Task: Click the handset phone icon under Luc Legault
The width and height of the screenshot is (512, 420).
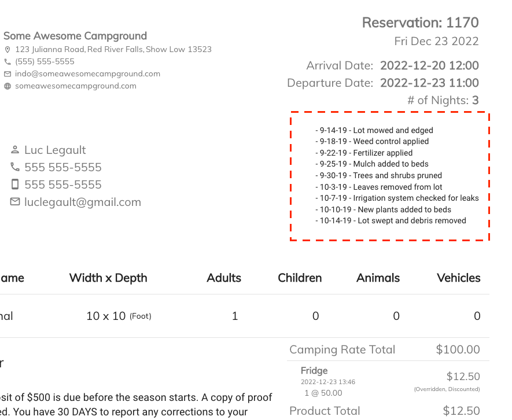Action: (15, 167)
